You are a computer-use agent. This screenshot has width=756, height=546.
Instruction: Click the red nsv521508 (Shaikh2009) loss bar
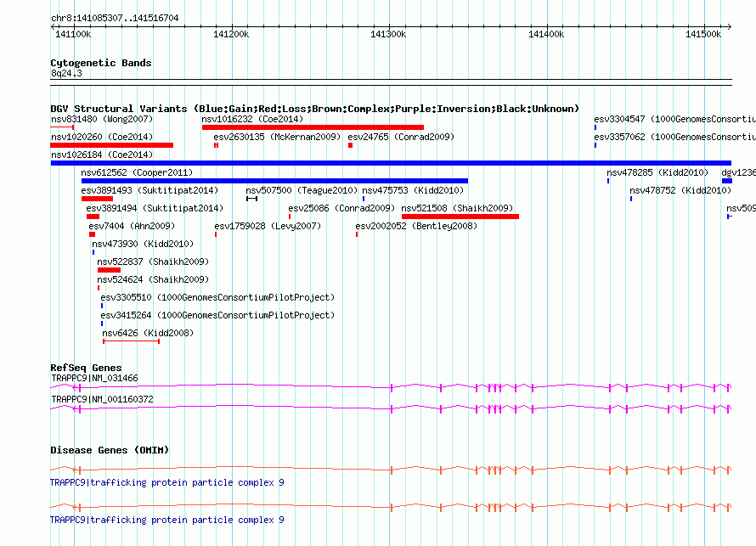coord(460,217)
